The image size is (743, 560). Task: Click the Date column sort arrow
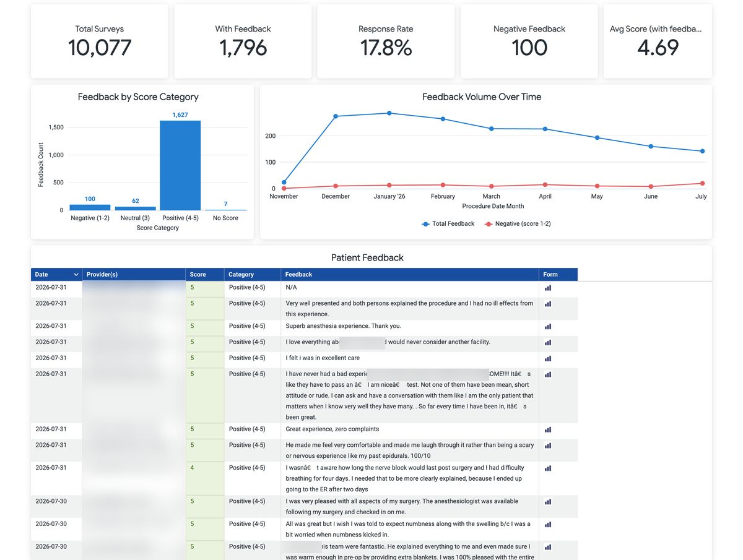click(76, 275)
